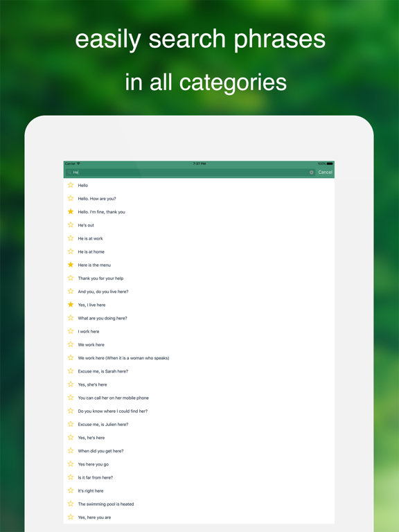Select phrase "He is at work"
Image resolution: width=399 pixels, height=532 pixels.
[199, 238]
